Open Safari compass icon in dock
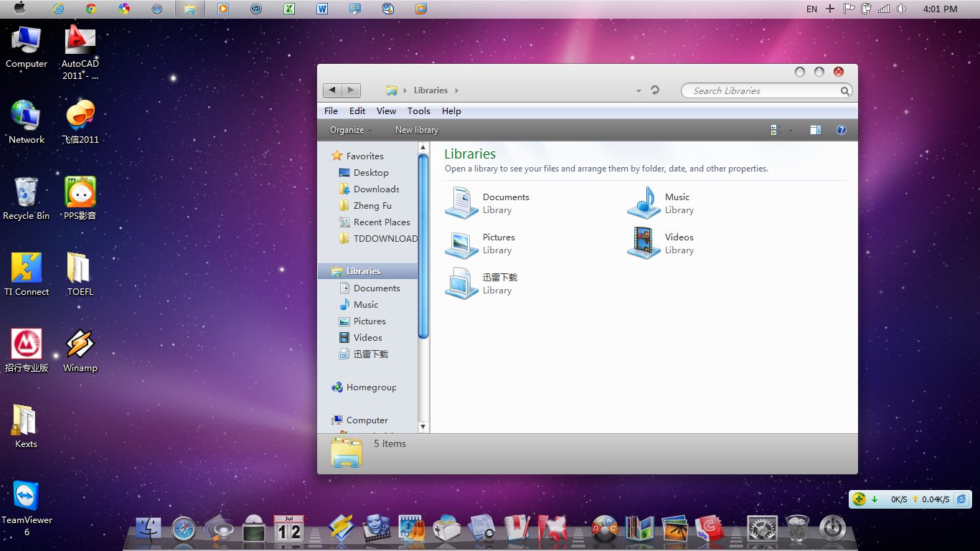980x551 pixels. click(x=184, y=529)
